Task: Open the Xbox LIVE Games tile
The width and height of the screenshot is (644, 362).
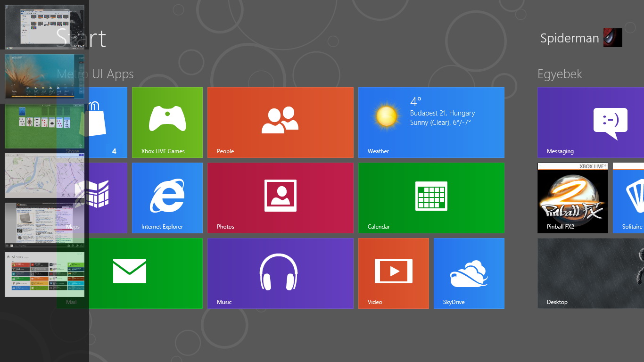Action: [167, 123]
